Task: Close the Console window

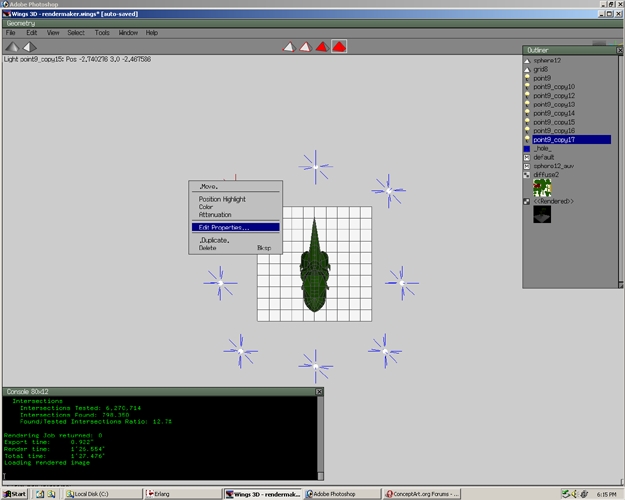Action: click(319, 392)
